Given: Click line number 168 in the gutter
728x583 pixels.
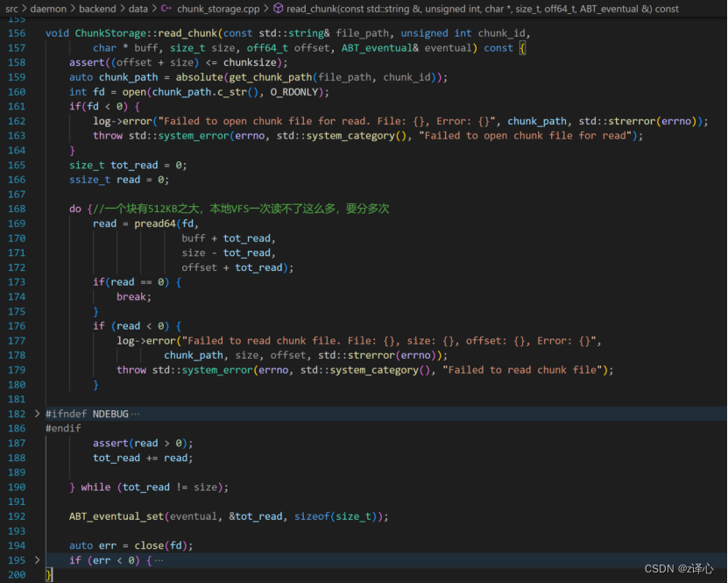Looking at the screenshot, I should coord(17,209).
